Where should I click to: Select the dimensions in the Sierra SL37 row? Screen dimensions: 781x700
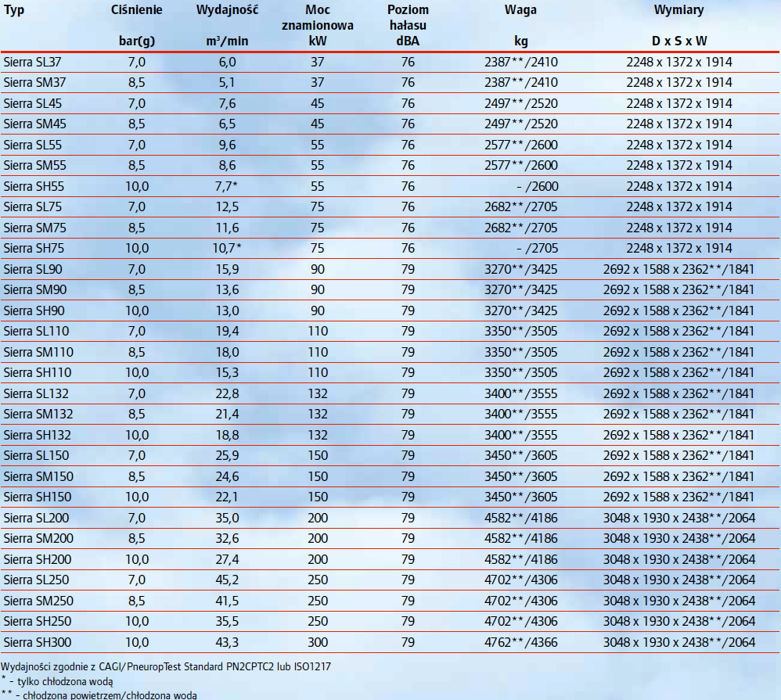tap(679, 63)
